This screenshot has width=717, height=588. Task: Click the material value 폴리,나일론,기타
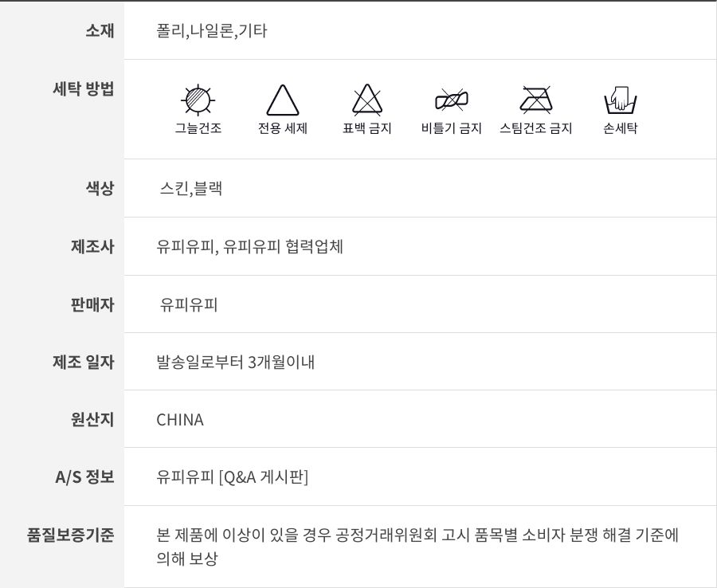(x=212, y=31)
